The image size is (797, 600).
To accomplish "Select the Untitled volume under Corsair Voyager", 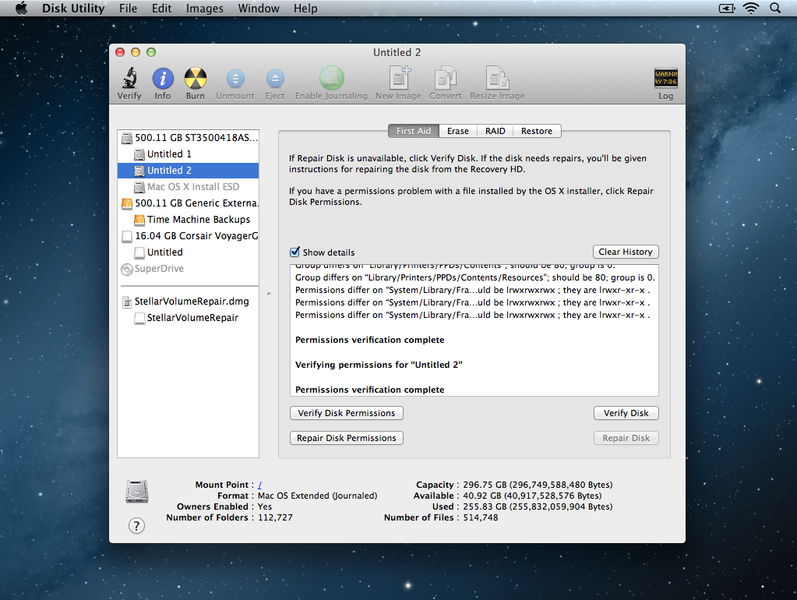I will (188, 252).
